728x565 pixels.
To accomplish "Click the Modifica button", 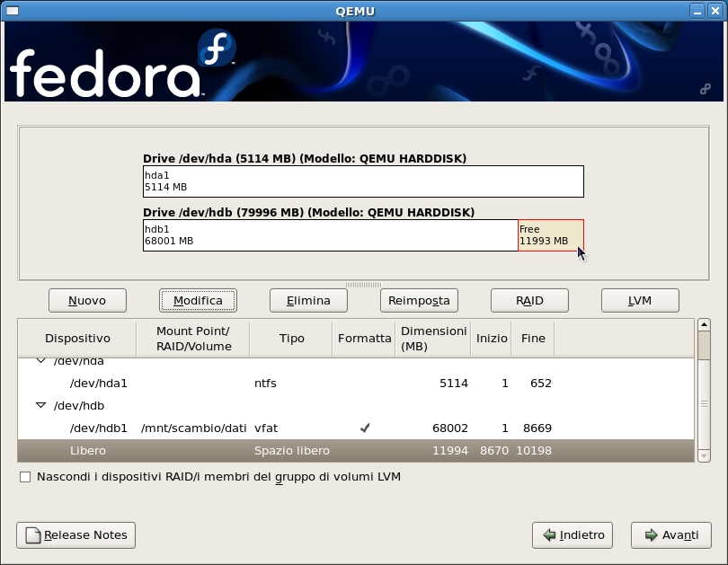I will point(198,301).
